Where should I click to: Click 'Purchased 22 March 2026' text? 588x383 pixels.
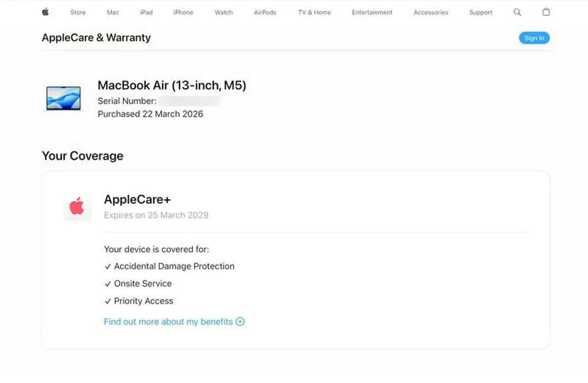(150, 114)
